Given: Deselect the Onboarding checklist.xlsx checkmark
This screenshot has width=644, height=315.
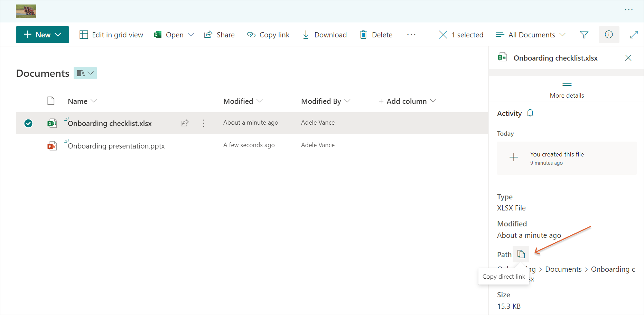Looking at the screenshot, I should [28, 123].
